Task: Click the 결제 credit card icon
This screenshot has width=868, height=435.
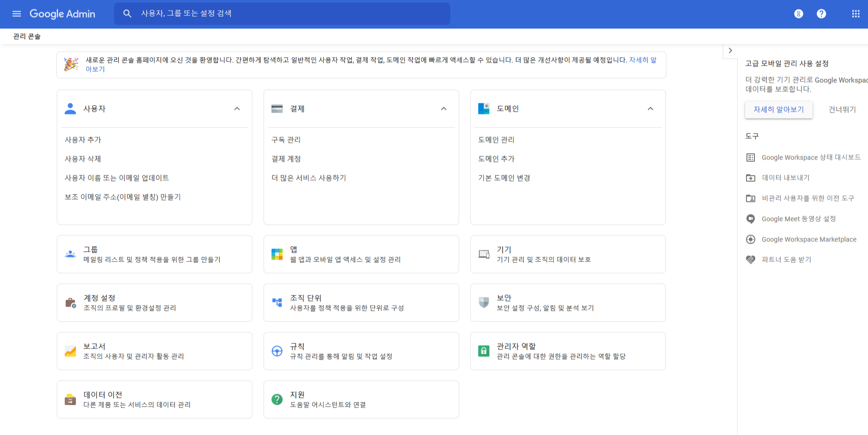Action: coord(277,108)
